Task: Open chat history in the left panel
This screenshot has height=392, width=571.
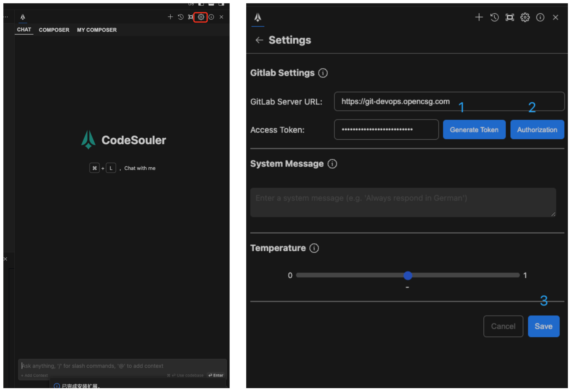Action: (181, 17)
